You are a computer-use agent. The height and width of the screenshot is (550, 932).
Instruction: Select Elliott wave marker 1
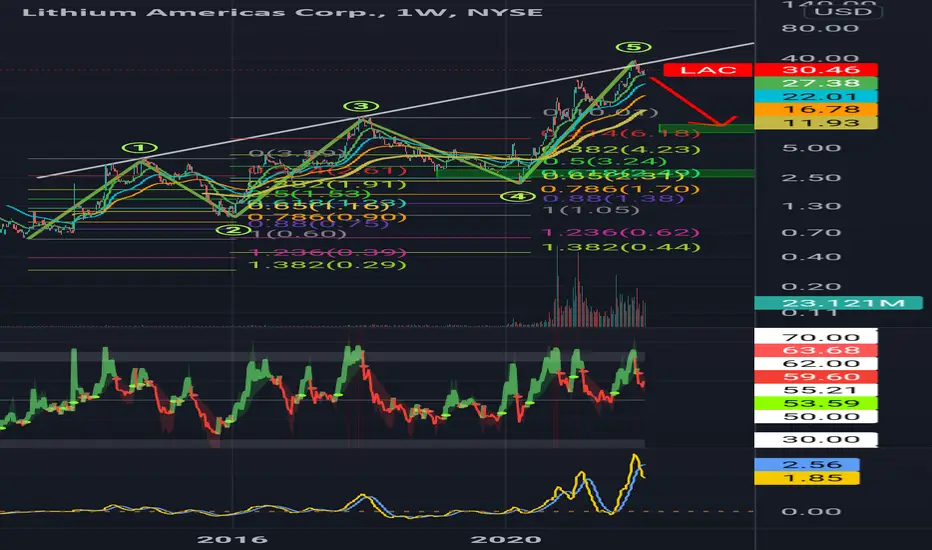click(x=139, y=147)
